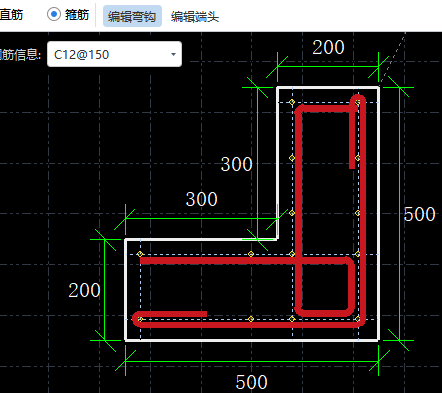This screenshot has height=393, width=442.
Task: Click the top 200 dimension label
Action: [x=328, y=47]
